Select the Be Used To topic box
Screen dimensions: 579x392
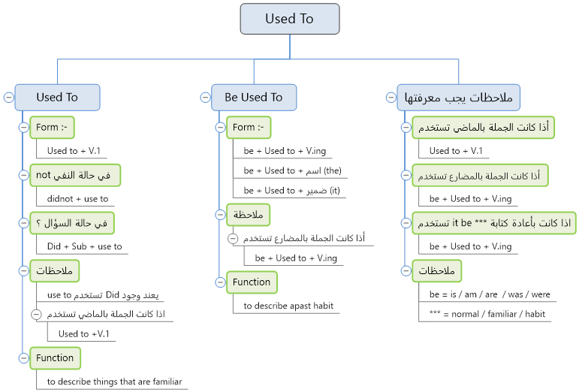coord(254,98)
